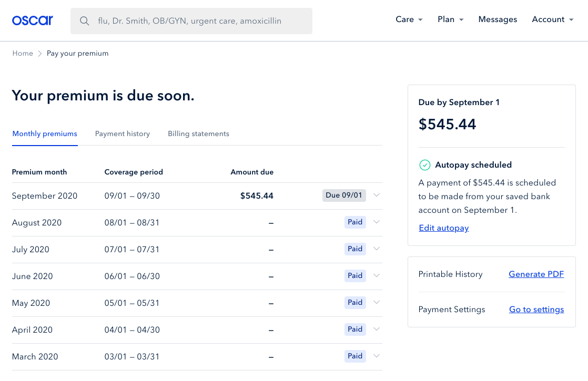Click the Autopay scheduled checkmark icon
588x381 pixels.
tap(424, 165)
